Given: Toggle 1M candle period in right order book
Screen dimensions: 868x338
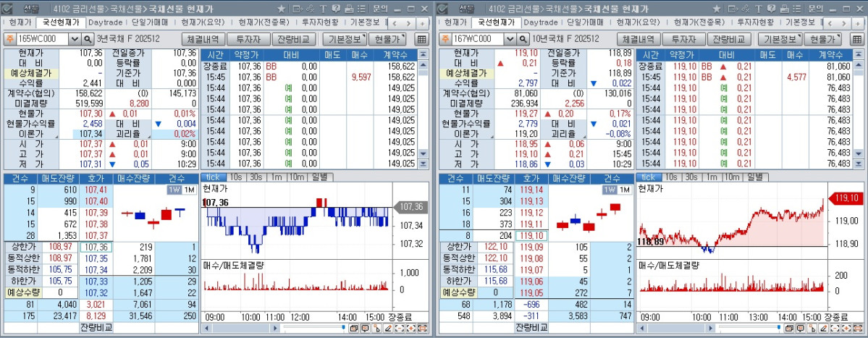Looking at the screenshot, I should pos(625,190).
